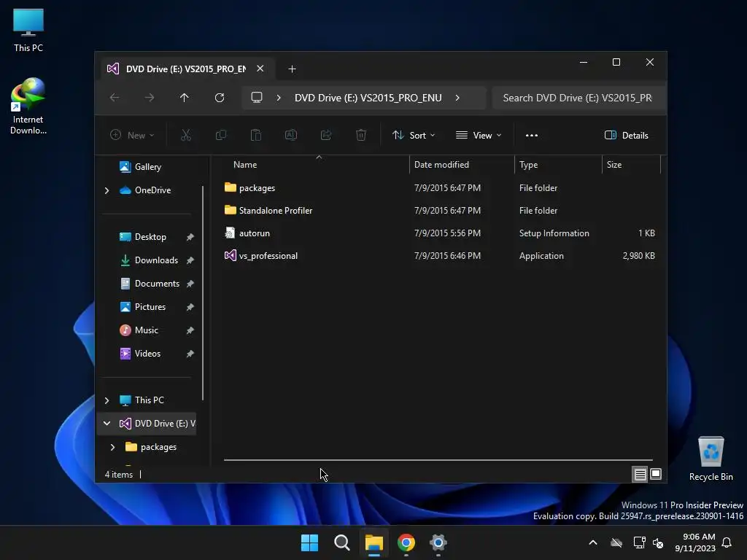Expand This PC in navigation pane
The width and height of the screenshot is (747, 560).
coord(107,400)
